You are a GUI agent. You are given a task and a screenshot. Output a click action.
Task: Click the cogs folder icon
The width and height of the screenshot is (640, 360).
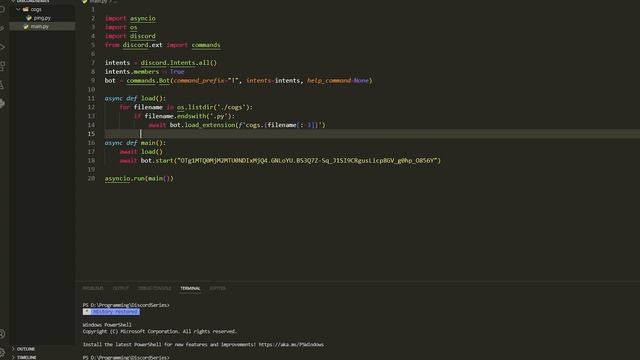(26, 9)
